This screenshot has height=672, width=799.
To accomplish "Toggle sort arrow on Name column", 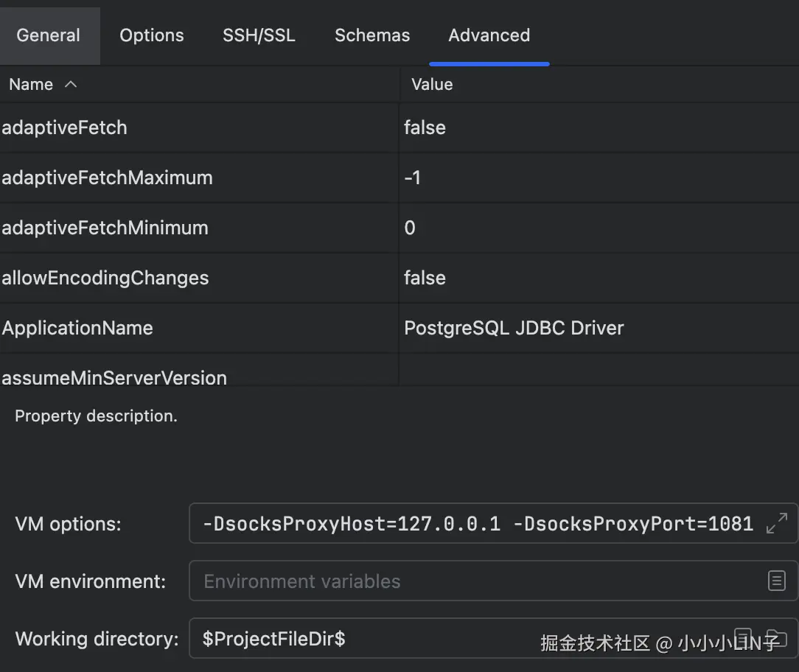I will (x=71, y=85).
